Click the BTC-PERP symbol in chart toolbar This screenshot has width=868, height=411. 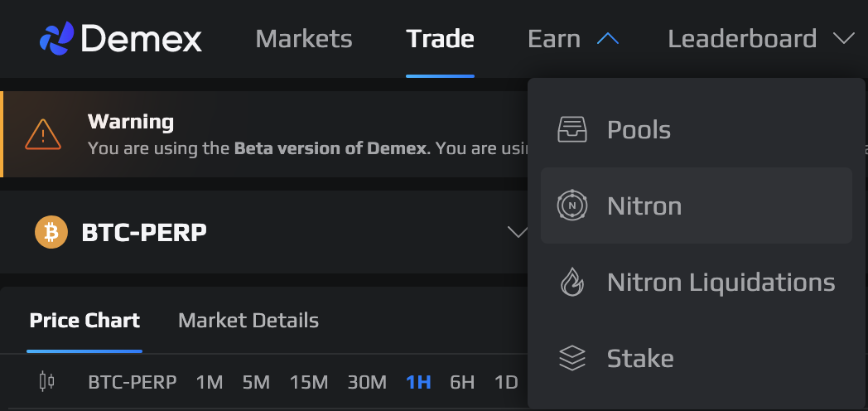pos(133,383)
